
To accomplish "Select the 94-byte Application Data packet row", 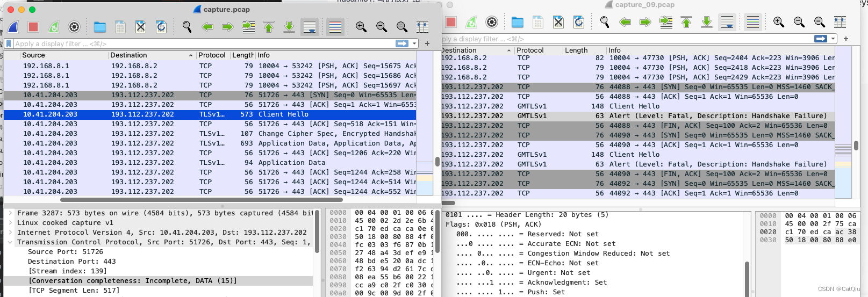I will 210,163.
